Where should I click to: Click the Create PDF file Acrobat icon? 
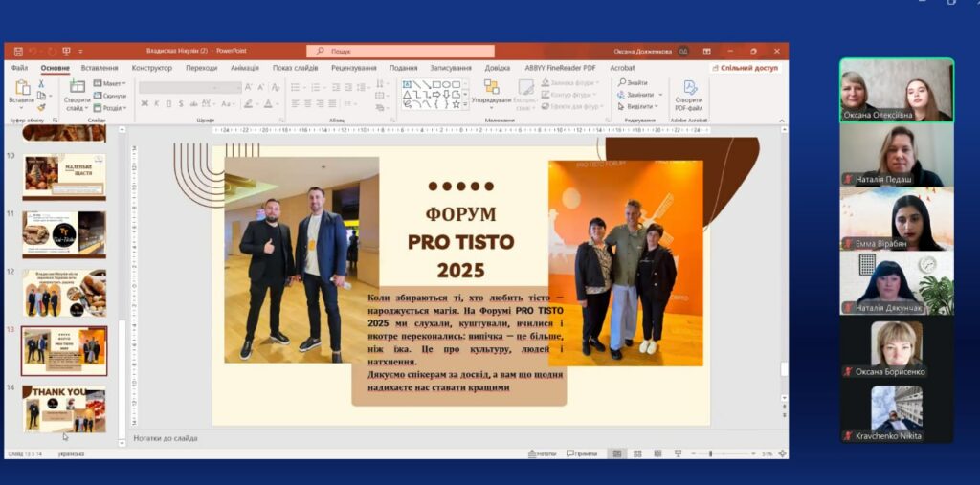(x=688, y=89)
